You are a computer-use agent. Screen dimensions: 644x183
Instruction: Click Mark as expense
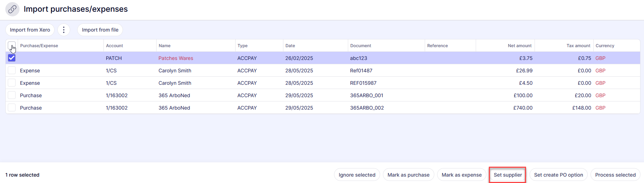462,175
